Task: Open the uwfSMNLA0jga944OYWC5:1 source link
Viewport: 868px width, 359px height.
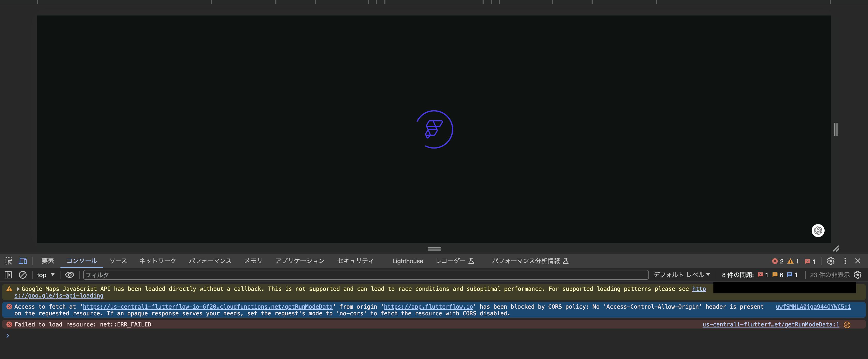Action: click(813, 307)
